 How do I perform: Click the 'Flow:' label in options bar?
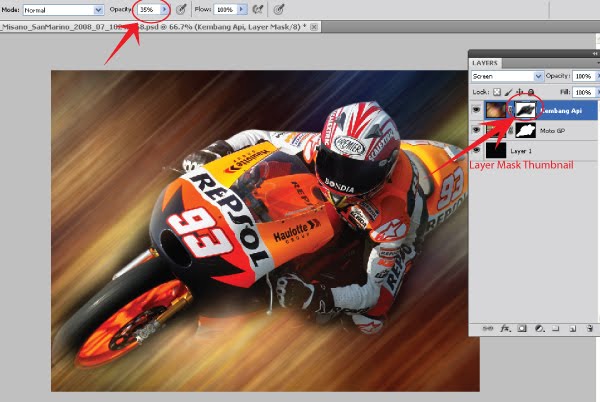point(203,9)
